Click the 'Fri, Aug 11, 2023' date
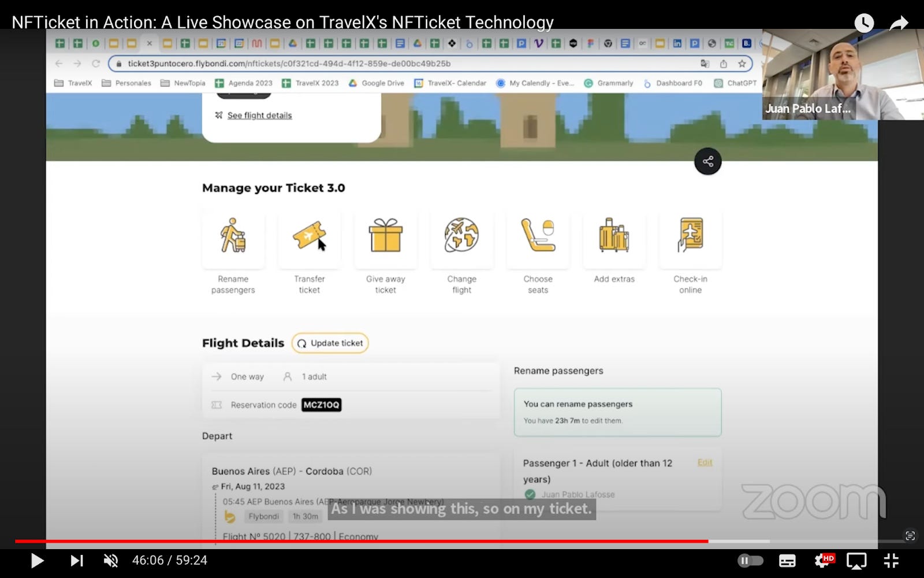Viewport: 924px width, 578px height. tap(253, 487)
